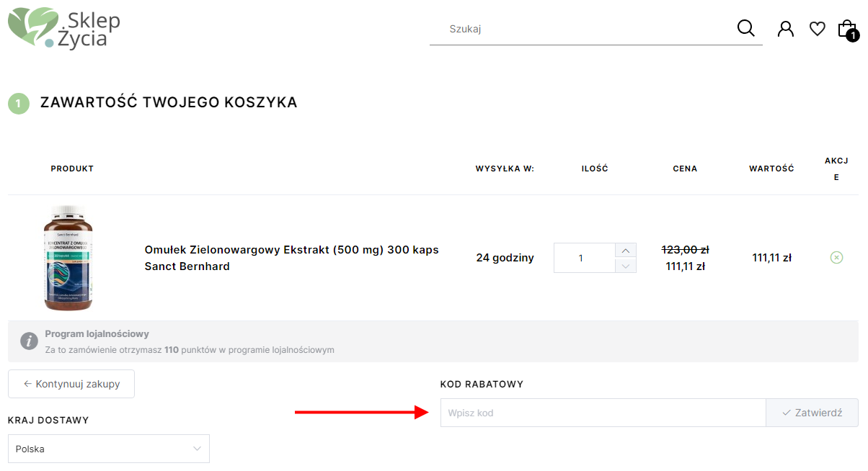Click the product bottle thumbnail

coord(68,258)
